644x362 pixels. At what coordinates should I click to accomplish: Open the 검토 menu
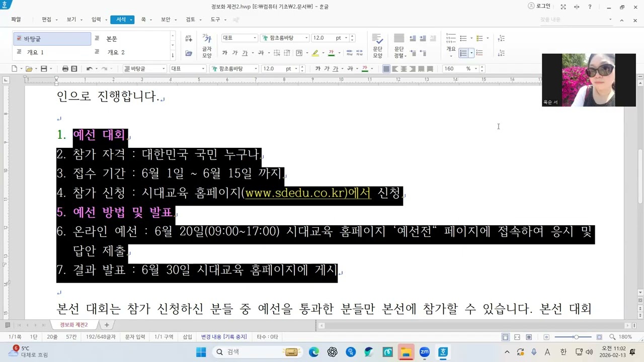pyautogui.click(x=190, y=20)
